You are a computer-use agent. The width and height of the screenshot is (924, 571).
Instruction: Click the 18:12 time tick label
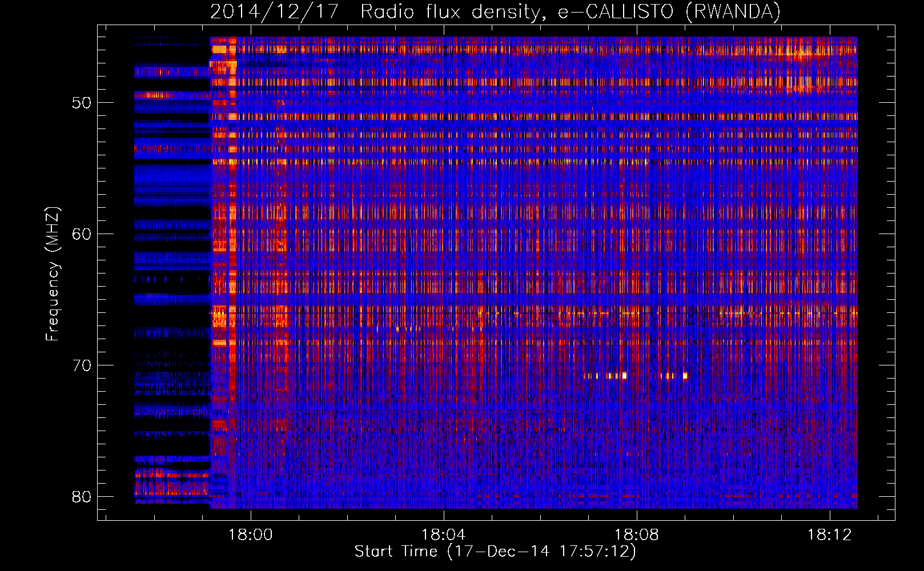(x=829, y=534)
